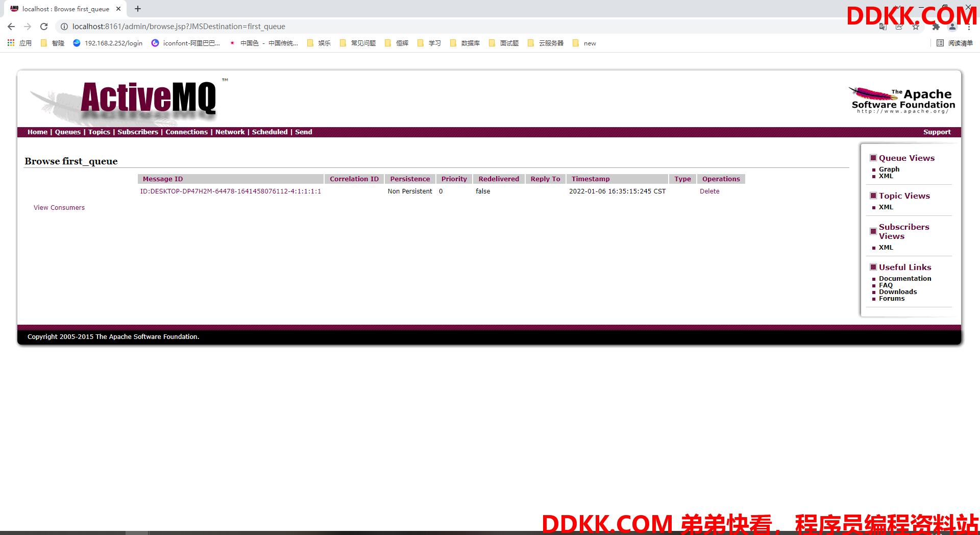
Task: Open the 智隆 bookmark folder
Action: point(53,43)
